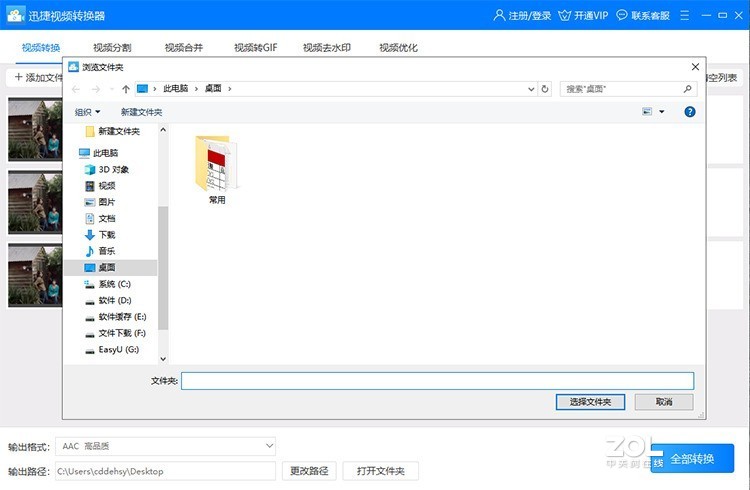
Task: Select 此电脑 in navigation tree
Action: click(99, 153)
